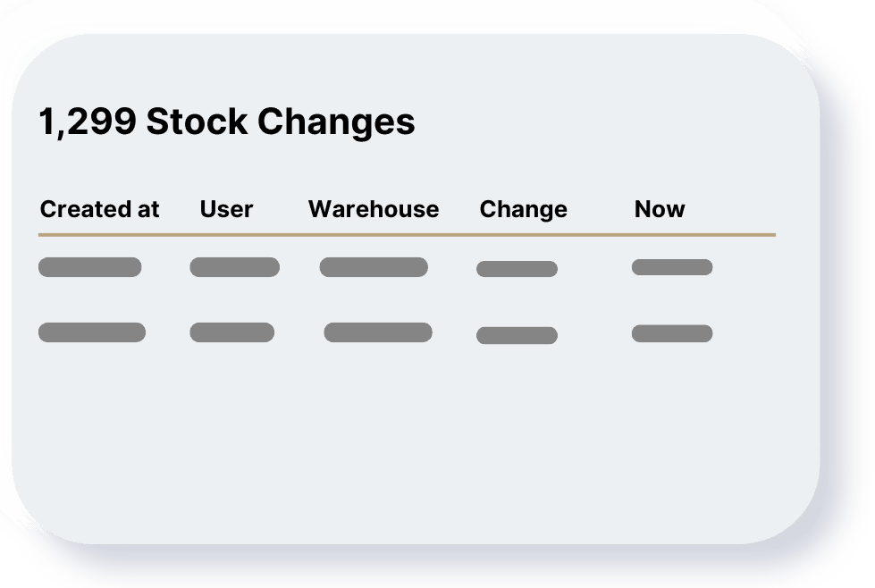
Task: Click the 1,299 Stock Changes heading
Action: click(226, 122)
